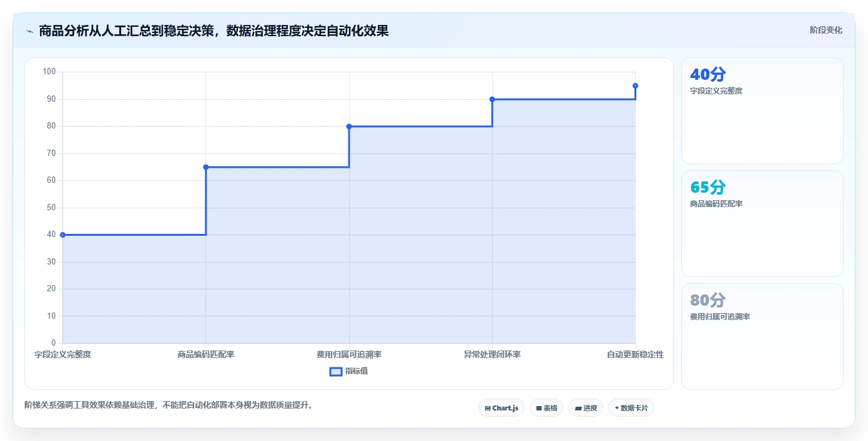Image resolution: width=868 pixels, height=441 pixels.
Task: Open the 65分 商品编码匹配率 card
Action: pyautogui.click(x=762, y=223)
